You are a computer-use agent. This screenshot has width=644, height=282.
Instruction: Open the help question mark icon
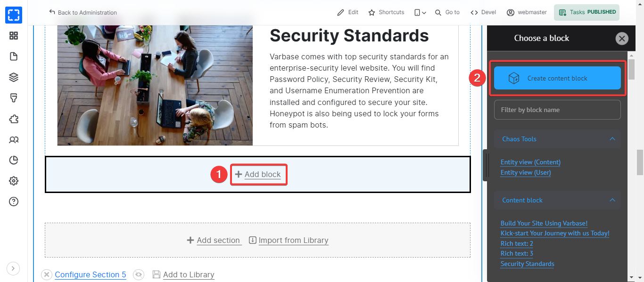pyautogui.click(x=14, y=201)
